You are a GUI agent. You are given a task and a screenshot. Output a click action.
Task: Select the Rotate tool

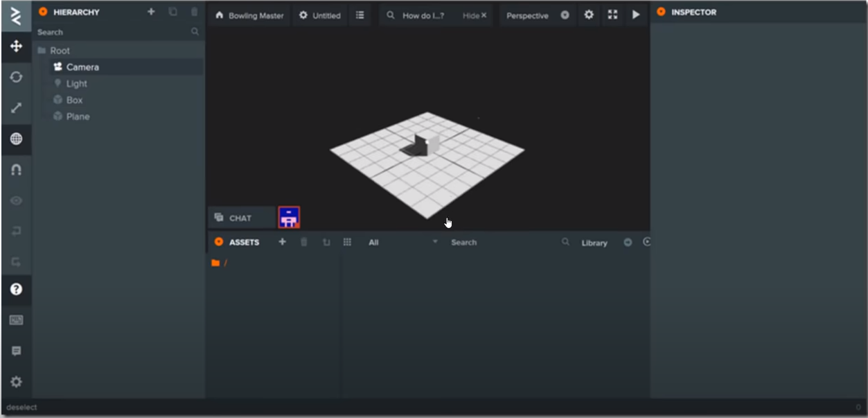(x=15, y=78)
